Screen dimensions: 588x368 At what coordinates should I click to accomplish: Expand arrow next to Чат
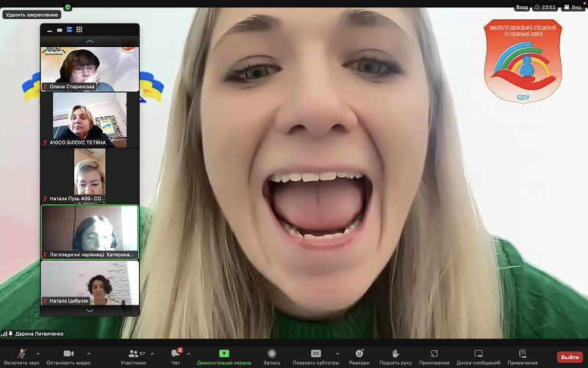[189, 354]
